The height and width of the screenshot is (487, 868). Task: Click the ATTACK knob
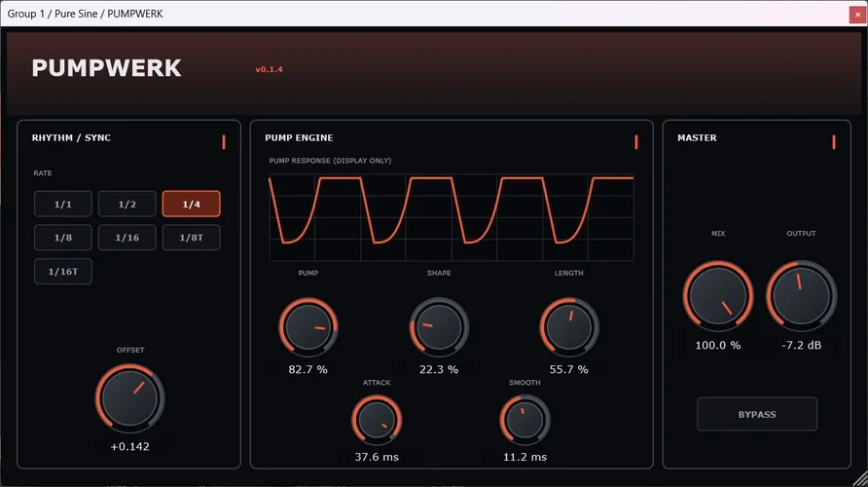377,420
